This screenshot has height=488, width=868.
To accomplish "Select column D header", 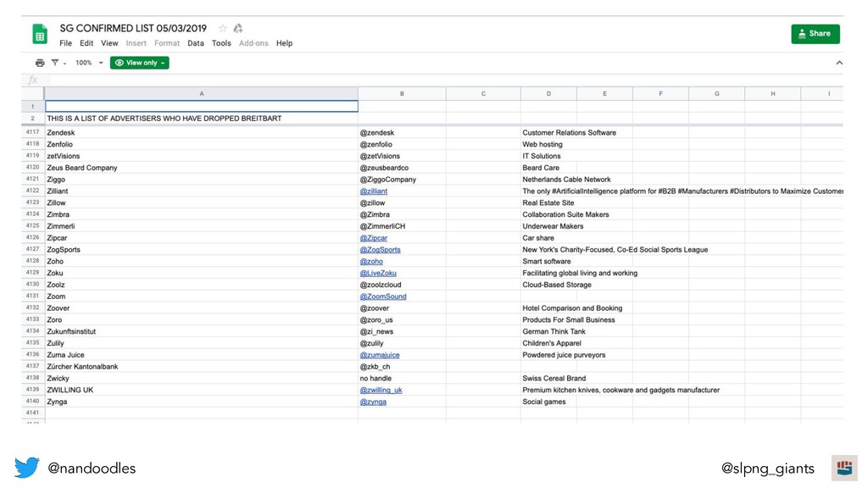I will click(x=548, y=94).
